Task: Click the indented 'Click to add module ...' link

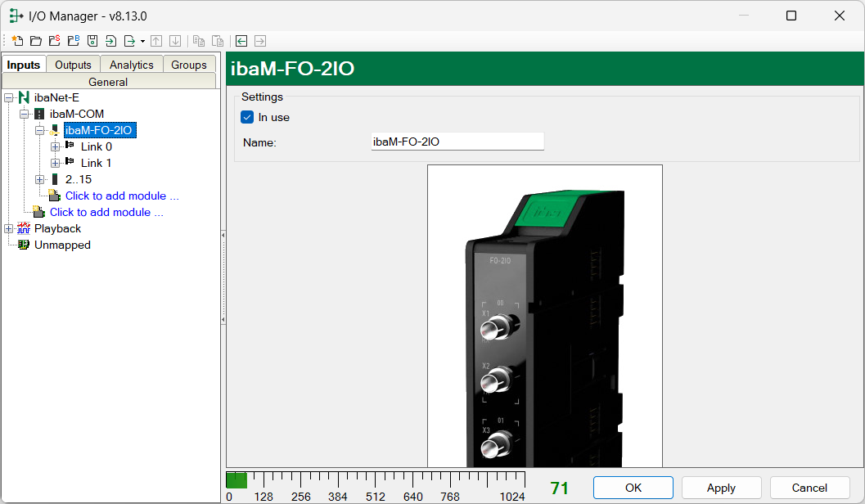Action: [x=122, y=196]
